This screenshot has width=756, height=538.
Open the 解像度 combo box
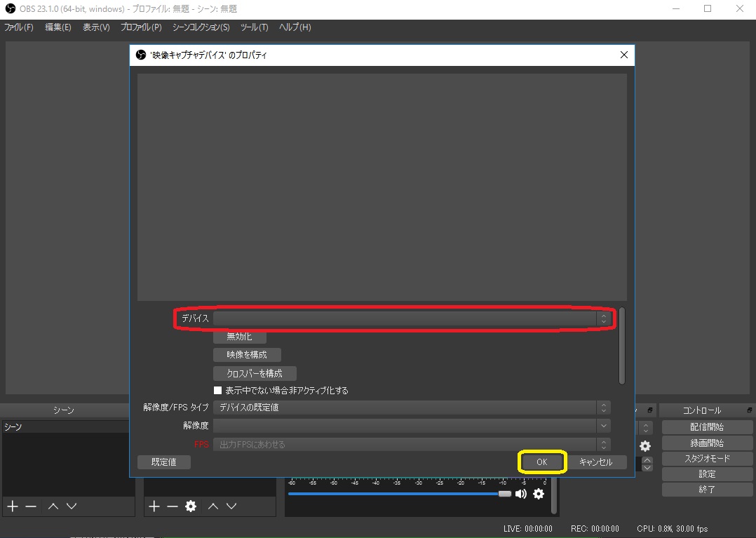(411, 426)
